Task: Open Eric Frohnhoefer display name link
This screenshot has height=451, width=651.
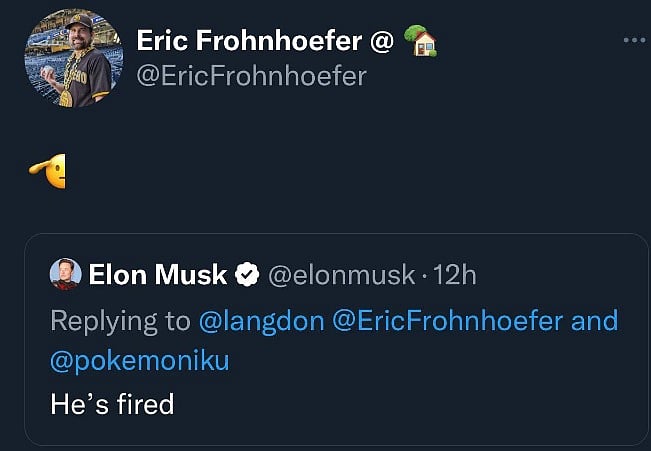Action: 250,41
